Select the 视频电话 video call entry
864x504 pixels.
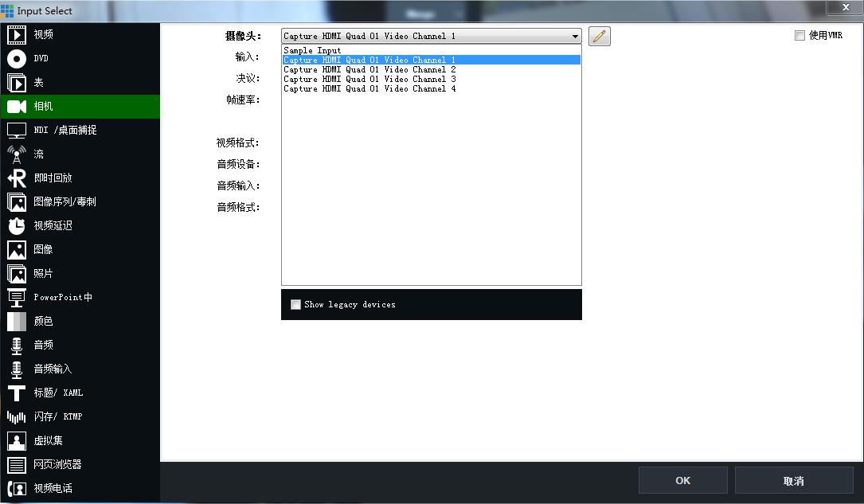coord(53,488)
